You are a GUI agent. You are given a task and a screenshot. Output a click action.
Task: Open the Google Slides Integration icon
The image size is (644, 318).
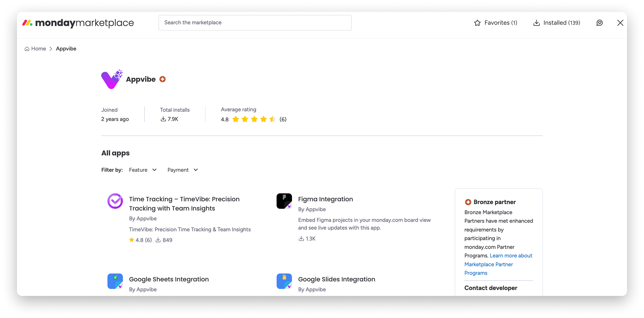pos(284,281)
